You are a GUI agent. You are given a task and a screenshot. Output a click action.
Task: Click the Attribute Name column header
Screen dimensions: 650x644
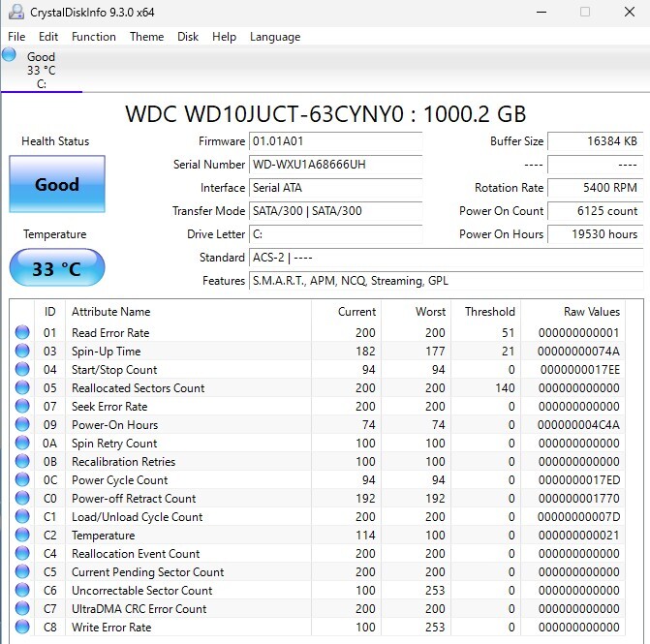point(188,312)
